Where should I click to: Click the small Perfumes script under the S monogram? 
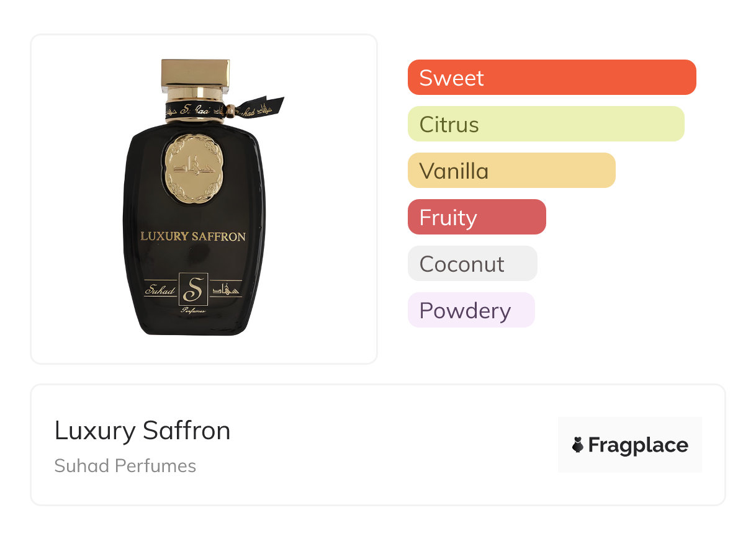click(194, 310)
